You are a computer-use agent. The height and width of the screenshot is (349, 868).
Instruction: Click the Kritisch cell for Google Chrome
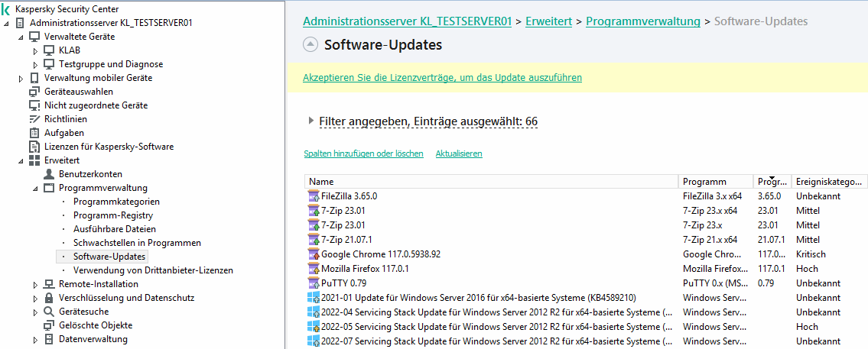point(811,254)
